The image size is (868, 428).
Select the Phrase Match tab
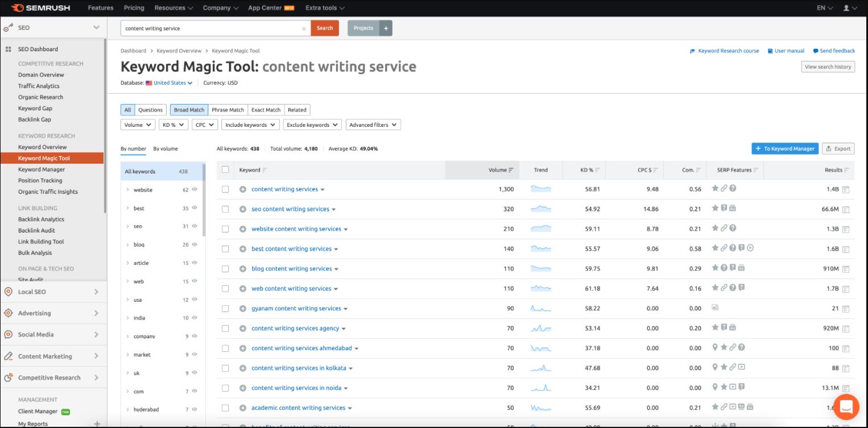point(228,110)
